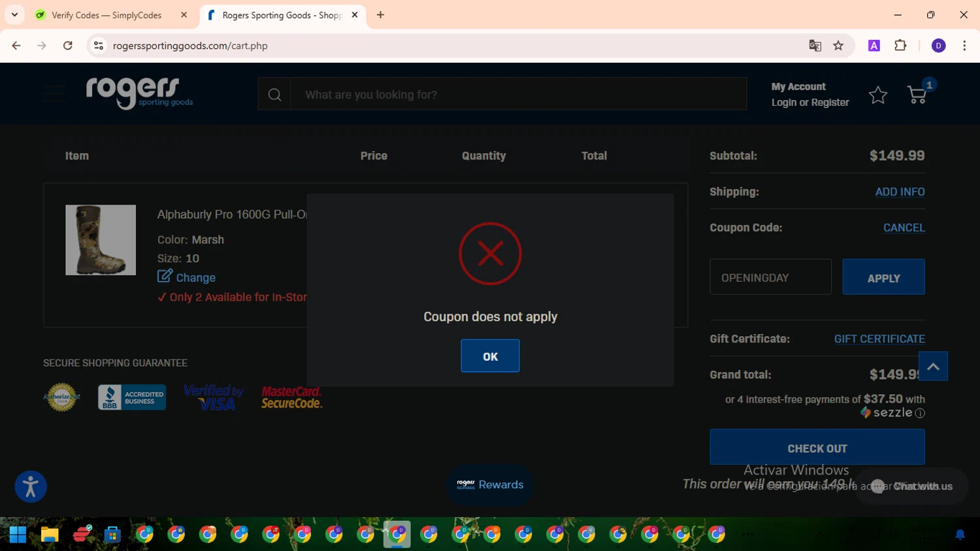
Task: Open the hamburger navigation menu
Action: pyautogui.click(x=54, y=93)
